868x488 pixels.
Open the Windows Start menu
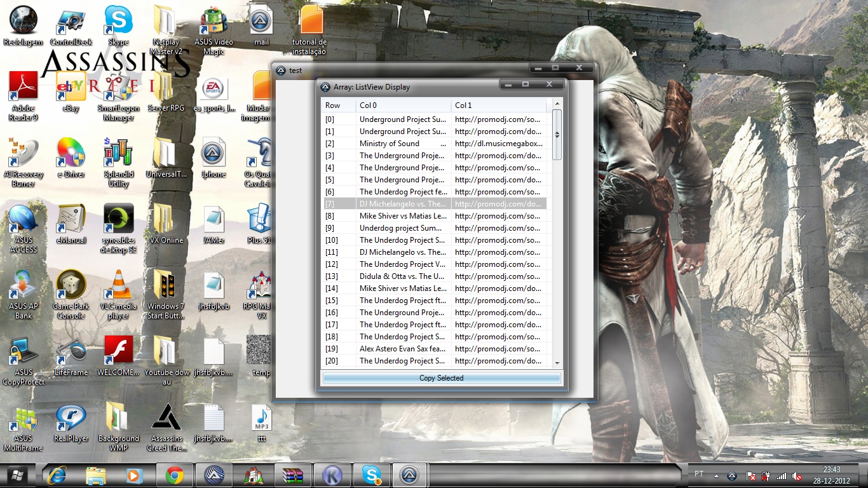coord(17,475)
